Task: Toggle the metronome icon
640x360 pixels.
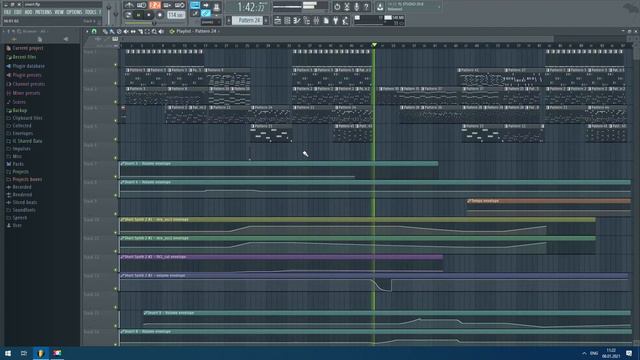Action: coord(129,5)
